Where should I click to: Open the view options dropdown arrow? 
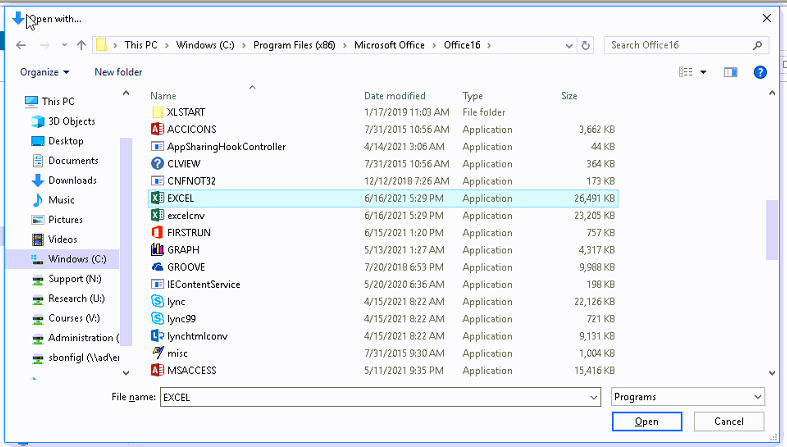(704, 72)
